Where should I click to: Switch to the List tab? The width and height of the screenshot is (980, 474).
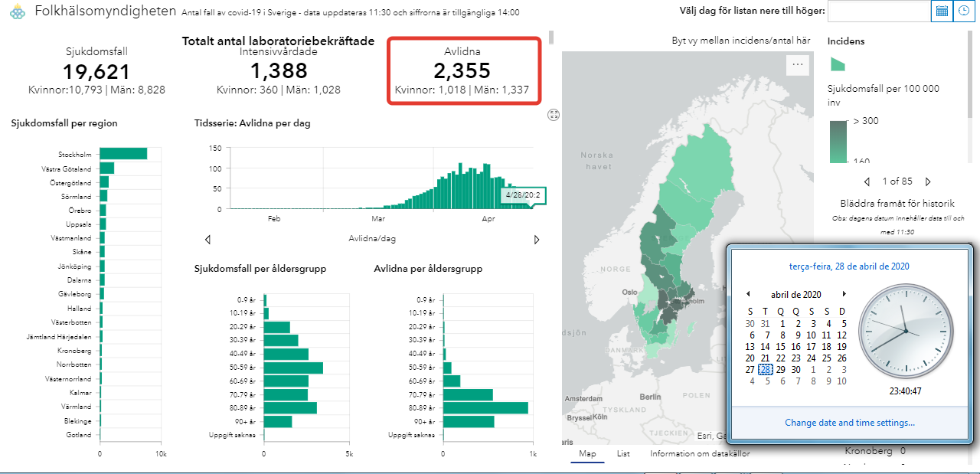(623, 453)
